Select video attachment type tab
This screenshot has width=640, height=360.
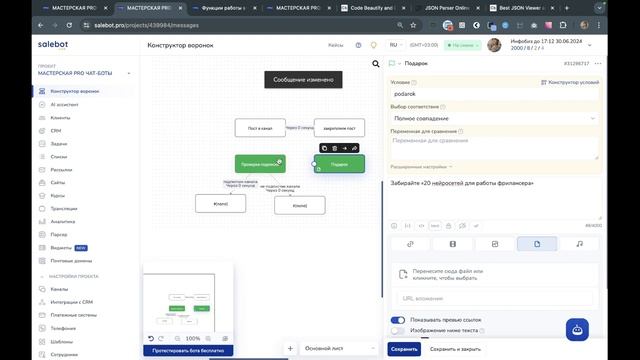click(453, 244)
